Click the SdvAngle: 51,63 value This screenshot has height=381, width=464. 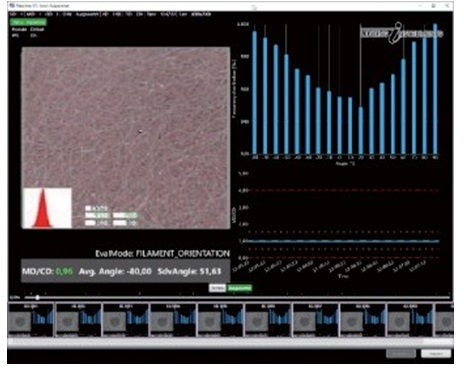tap(189, 271)
